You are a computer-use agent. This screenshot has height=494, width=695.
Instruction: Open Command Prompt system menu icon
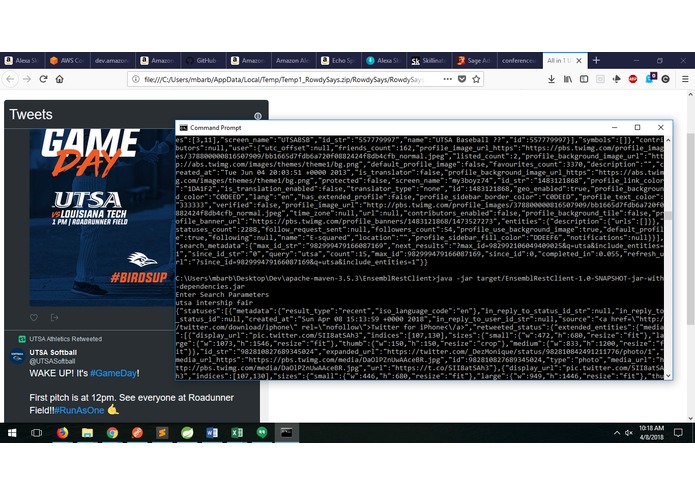tap(183, 128)
